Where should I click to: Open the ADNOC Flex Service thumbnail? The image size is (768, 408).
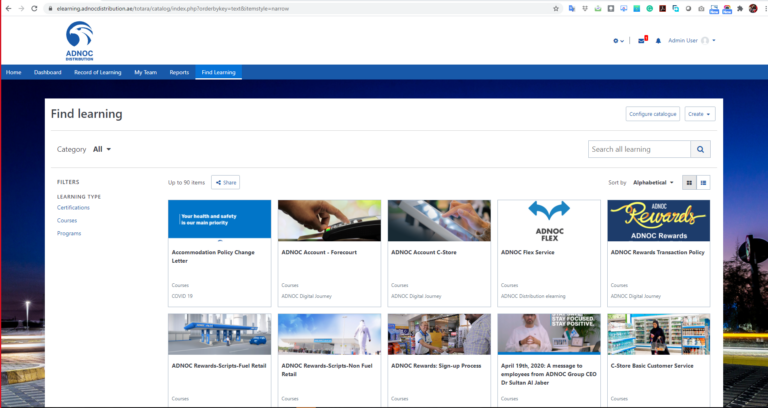tap(549, 220)
